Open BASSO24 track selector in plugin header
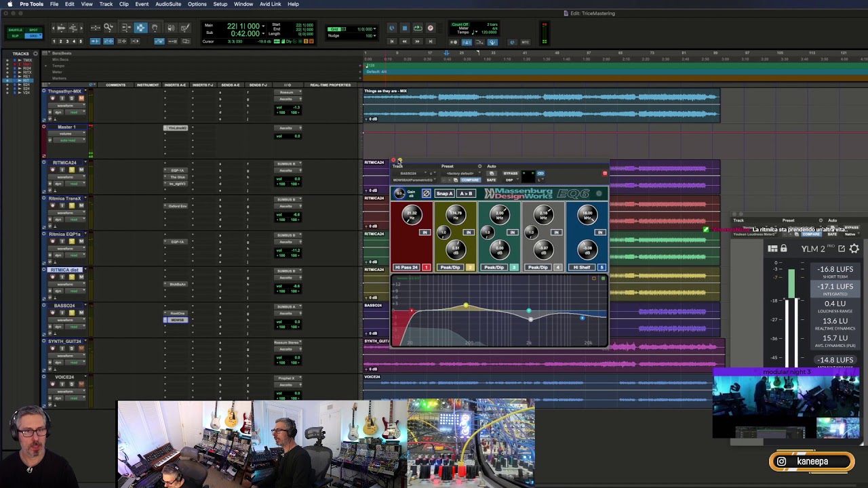 [x=409, y=174]
